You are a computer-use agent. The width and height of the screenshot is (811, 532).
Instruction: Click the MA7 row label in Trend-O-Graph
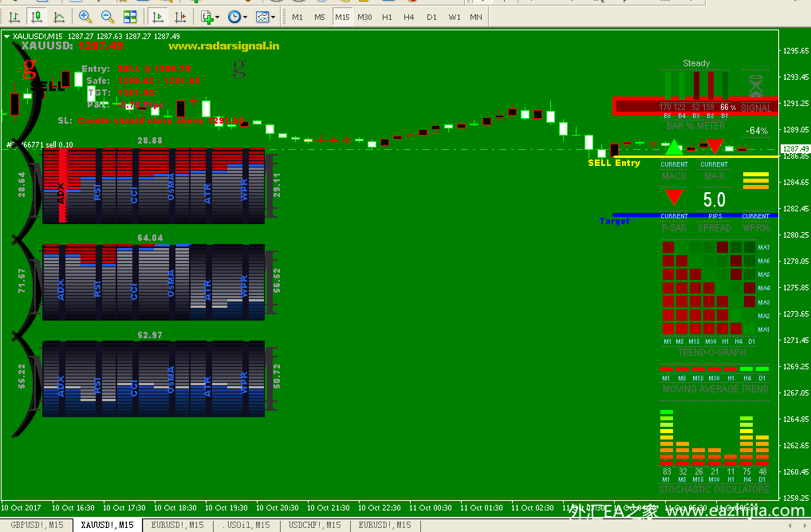[x=763, y=247]
